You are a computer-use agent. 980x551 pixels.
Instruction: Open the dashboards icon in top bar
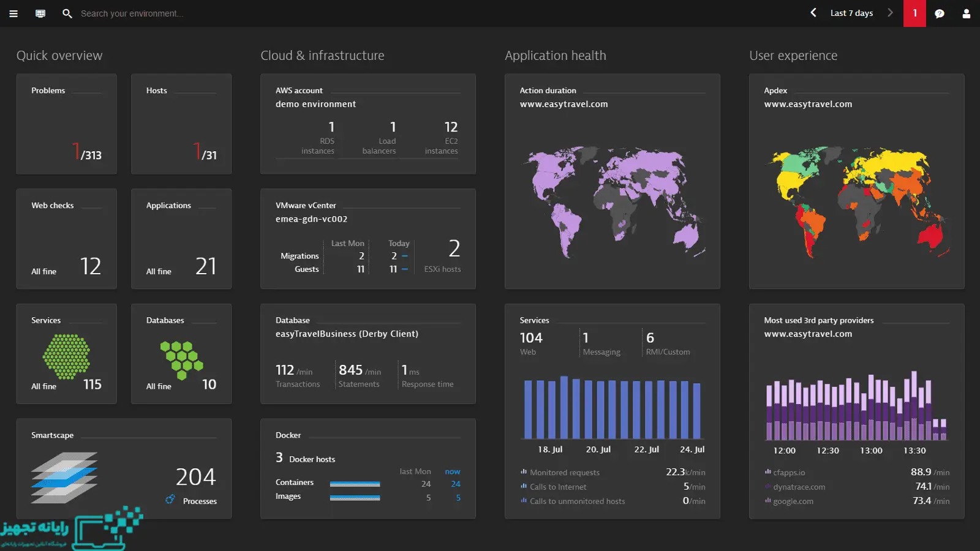[40, 13]
